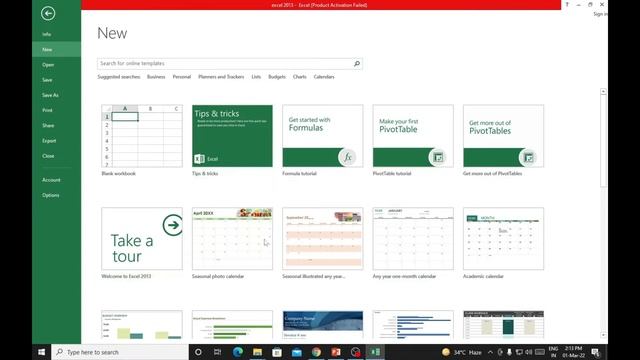The image size is (640, 360).
Task: Create a Blank workbook
Action: pos(142,136)
